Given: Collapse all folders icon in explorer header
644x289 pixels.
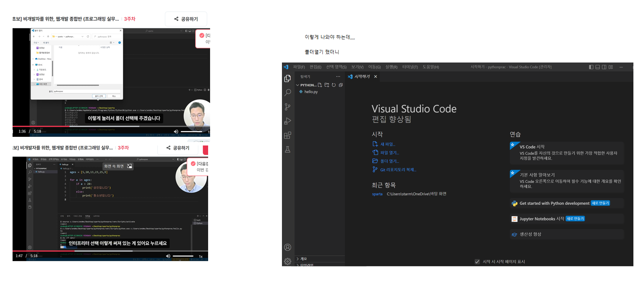Looking at the screenshot, I should tap(340, 85).
